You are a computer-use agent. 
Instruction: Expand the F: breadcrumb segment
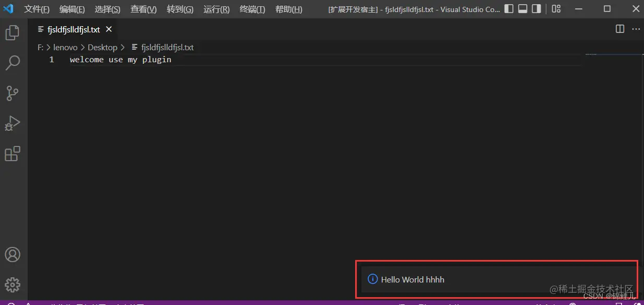pos(40,47)
